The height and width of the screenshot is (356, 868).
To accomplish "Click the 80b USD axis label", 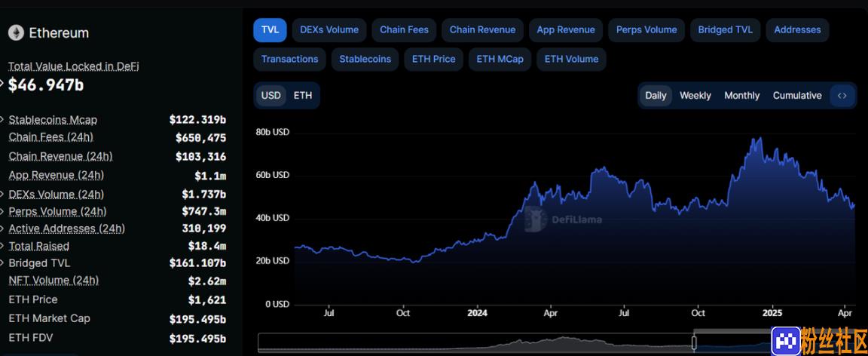I will coord(272,133).
